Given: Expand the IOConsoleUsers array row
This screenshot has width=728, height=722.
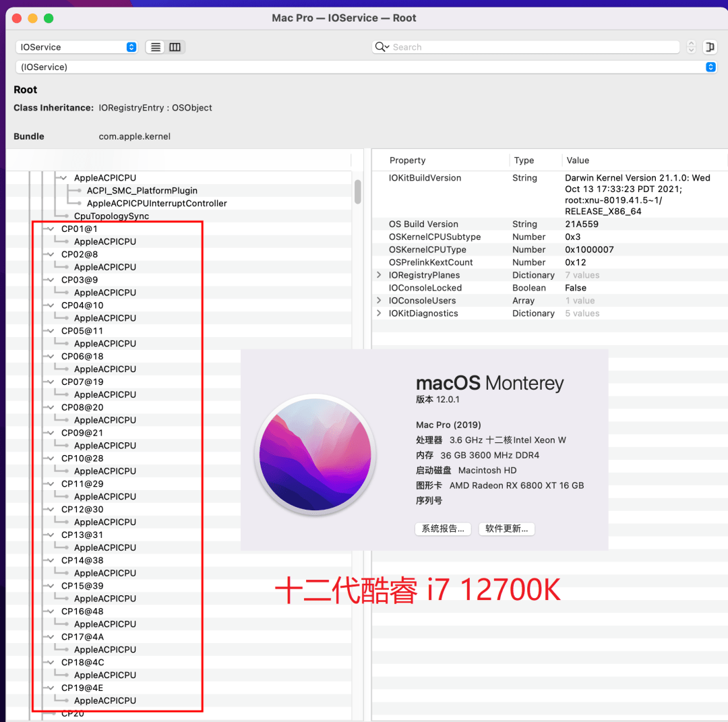Looking at the screenshot, I should point(379,301).
